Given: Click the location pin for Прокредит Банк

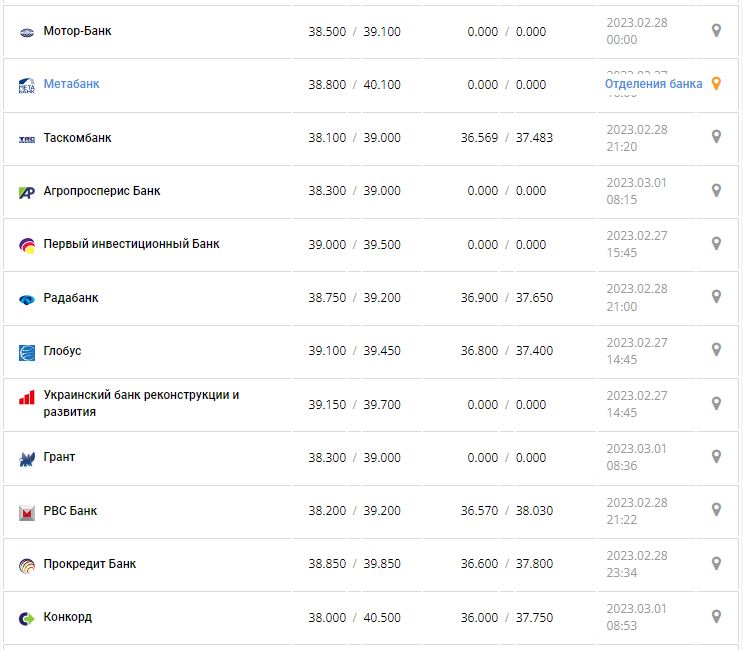Looking at the screenshot, I should (716, 564).
